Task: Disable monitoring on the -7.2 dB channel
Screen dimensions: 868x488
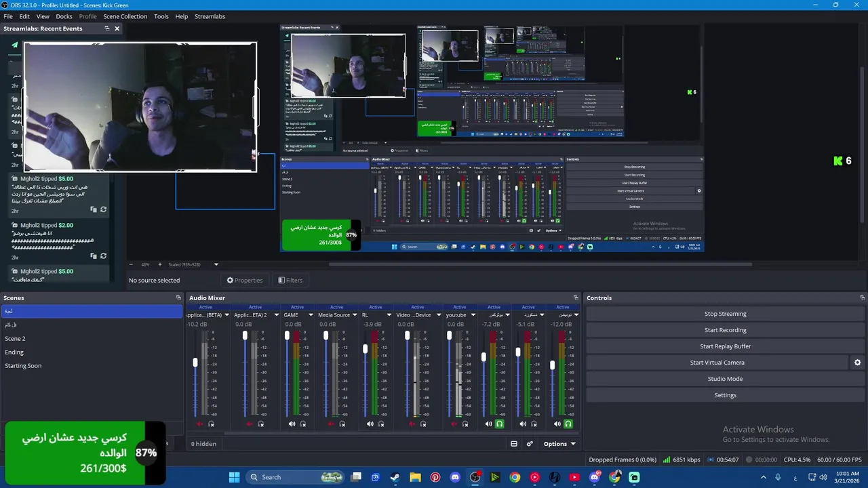Action: pyautogui.click(x=500, y=424)
